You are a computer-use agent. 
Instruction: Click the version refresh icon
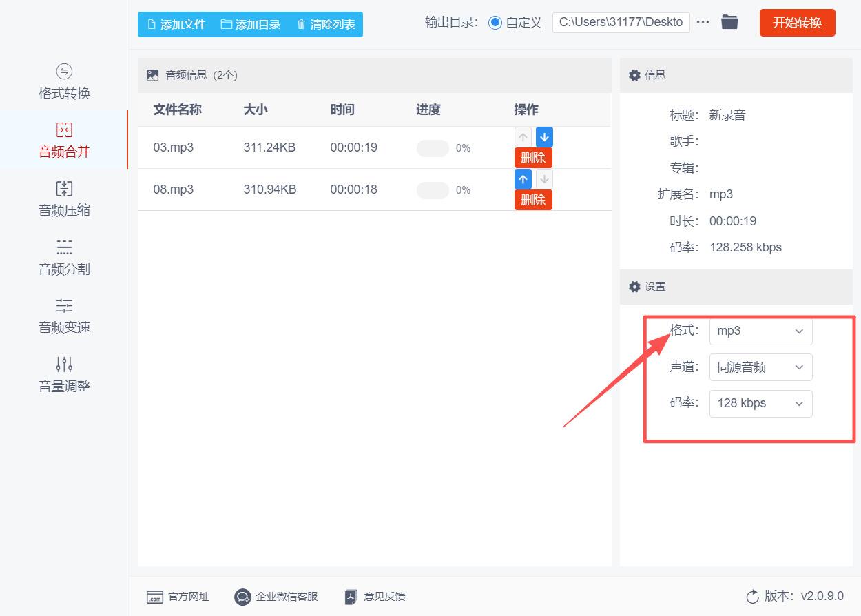click(752, 597)
